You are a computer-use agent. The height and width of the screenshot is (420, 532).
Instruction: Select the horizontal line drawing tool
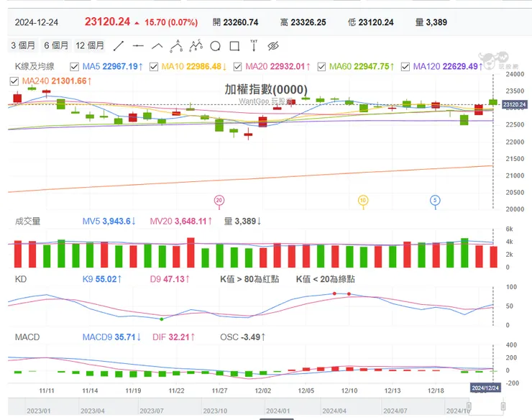coord(138,46)
